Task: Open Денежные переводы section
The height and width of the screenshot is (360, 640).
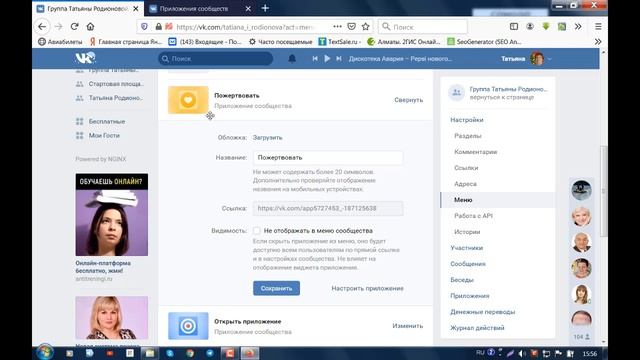Action: pyautogui.click(x=482, y=312)
